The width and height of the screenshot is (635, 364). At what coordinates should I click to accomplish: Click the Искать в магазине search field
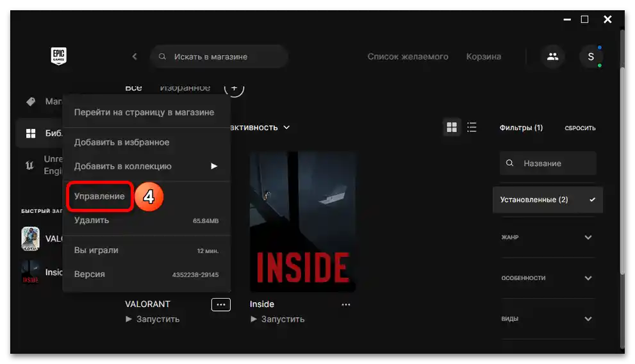tap(219, 56)
